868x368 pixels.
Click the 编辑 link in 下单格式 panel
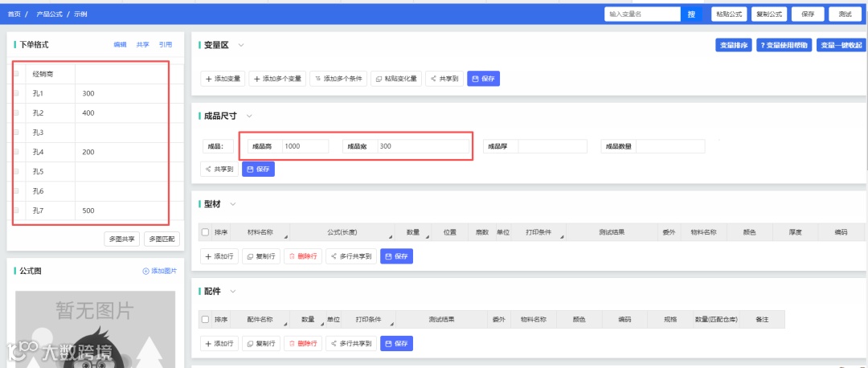click(120, 45)
